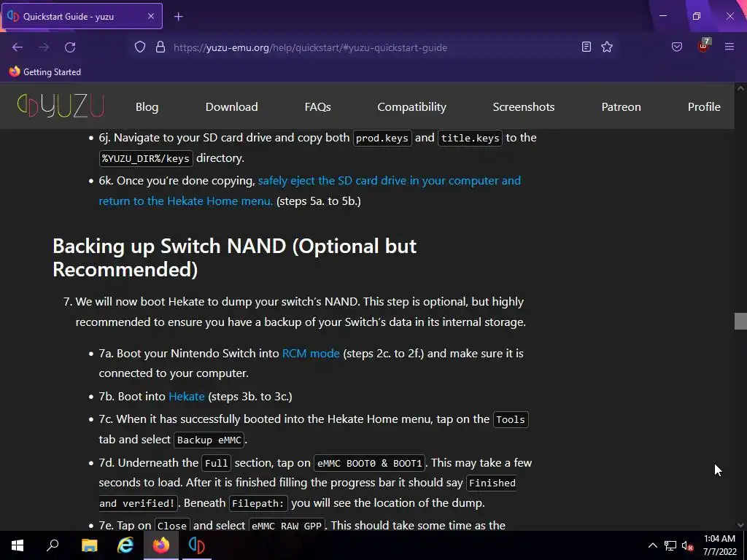The image size is (747, 560).
Task: Reload the page with the refresh icon
Action: 70,47
